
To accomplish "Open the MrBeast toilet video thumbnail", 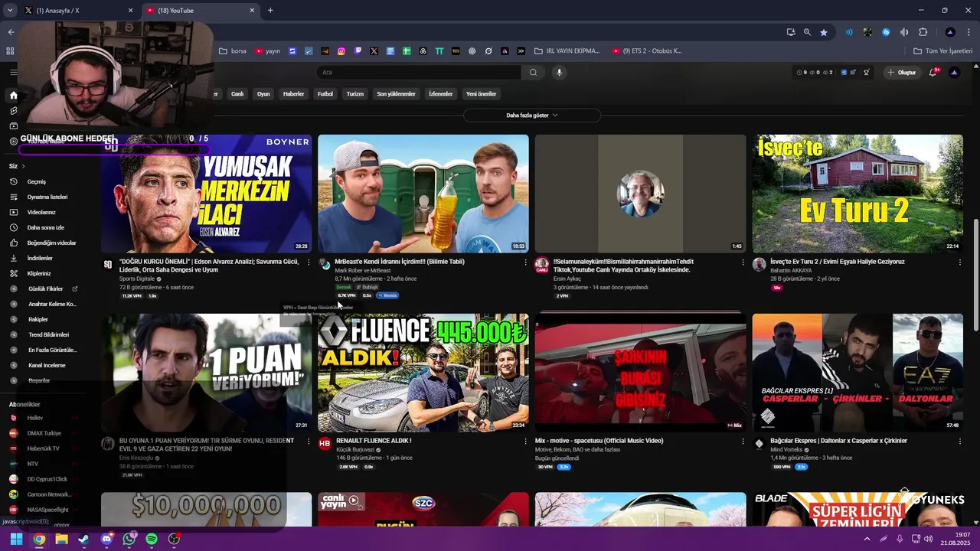I will click(423, 194).
